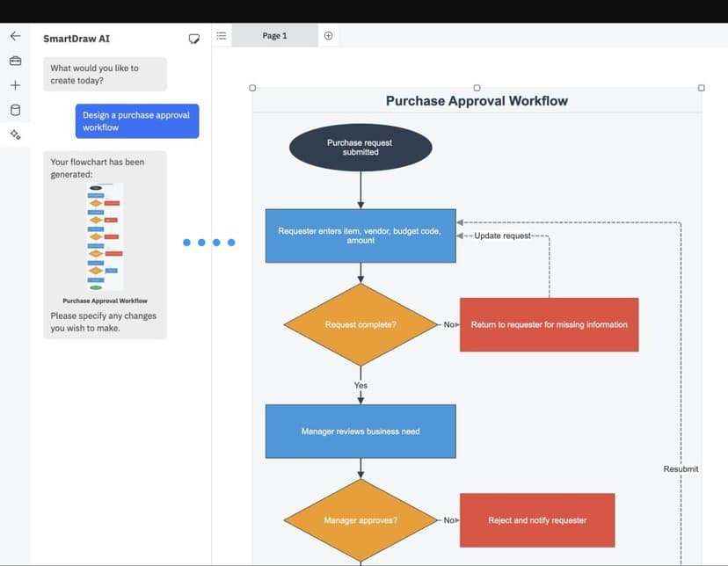Grab the top-center selection handle of diagram
The image size is (728, 566).
(x=477, y=88)
